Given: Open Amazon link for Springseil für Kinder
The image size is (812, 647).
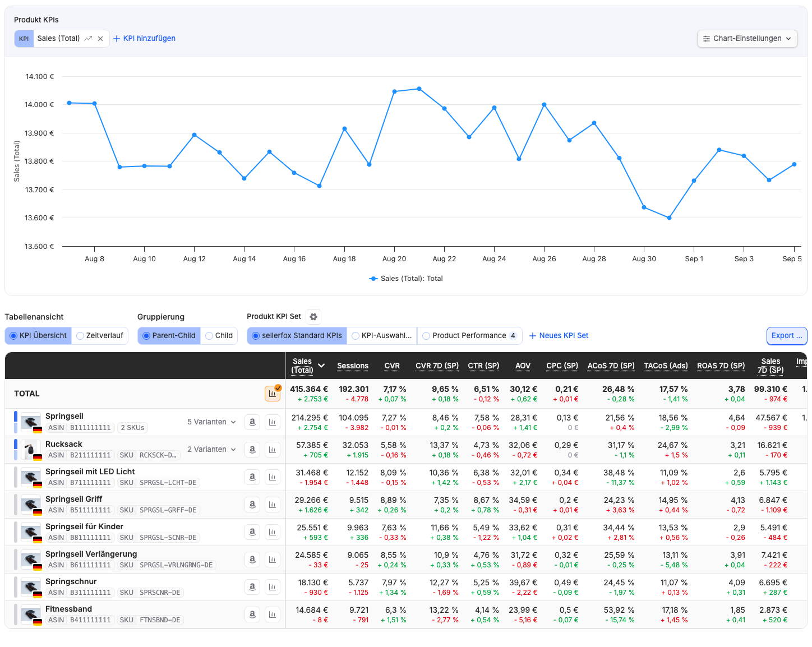Looking at the screenshot, I should [252, 532].
